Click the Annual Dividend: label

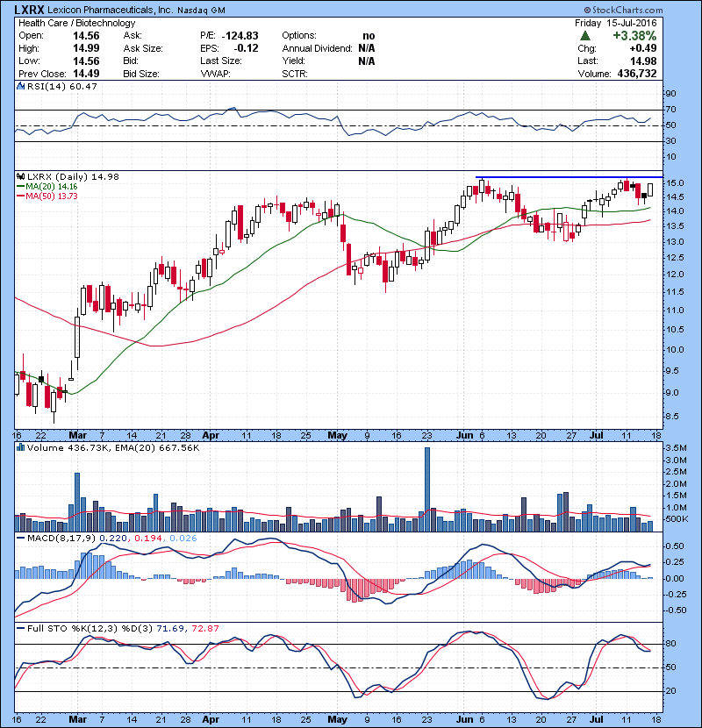coord(318,48)
